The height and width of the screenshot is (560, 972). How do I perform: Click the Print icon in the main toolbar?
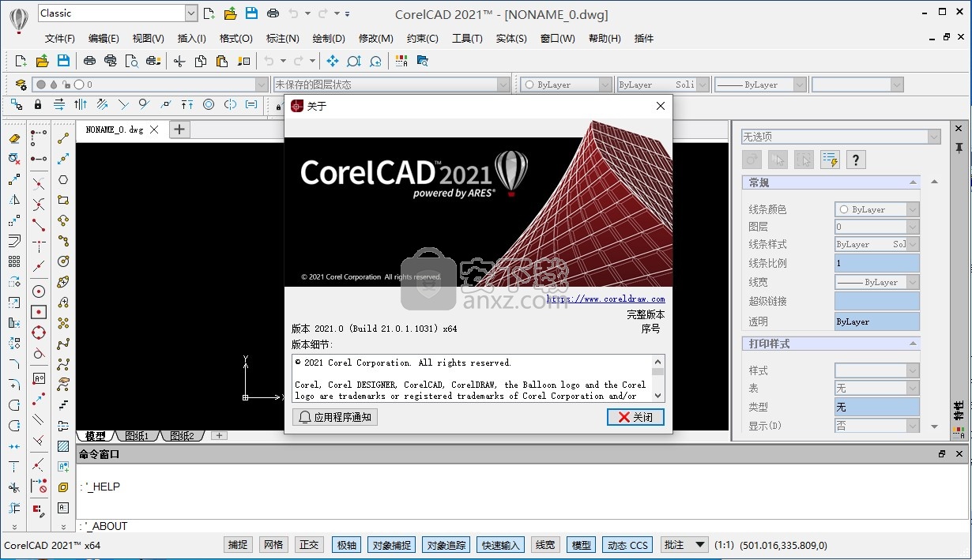click(x=89, y=61)
